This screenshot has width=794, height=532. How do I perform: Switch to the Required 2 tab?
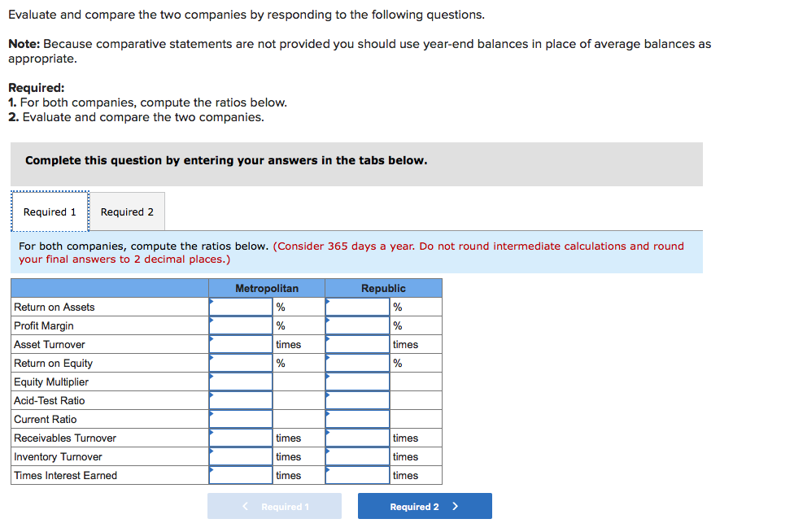[127, 211]
